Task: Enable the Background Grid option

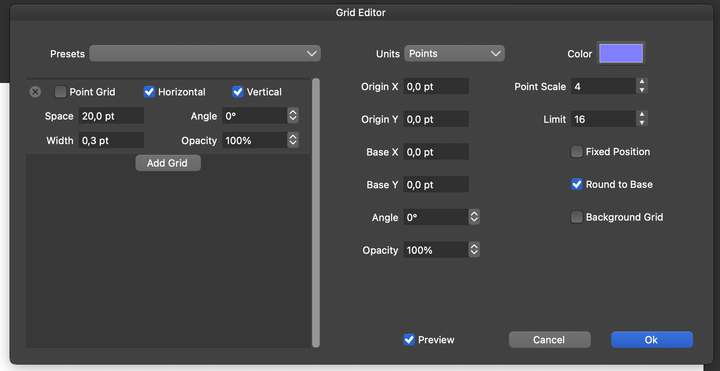Action: coord(577,217)
